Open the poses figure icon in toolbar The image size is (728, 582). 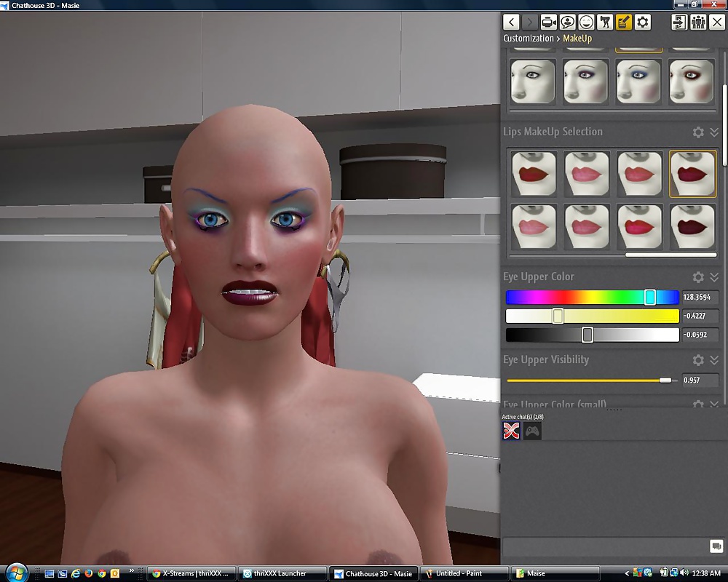[605, 22]
